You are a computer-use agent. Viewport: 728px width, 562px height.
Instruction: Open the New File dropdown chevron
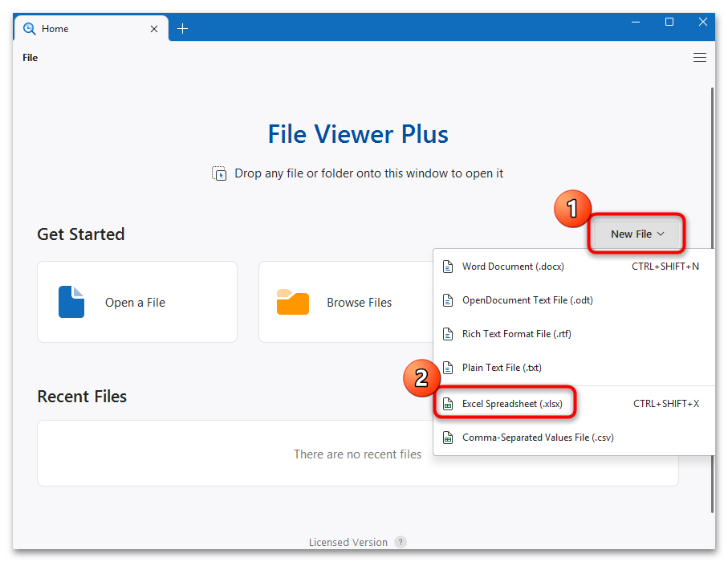660,234
